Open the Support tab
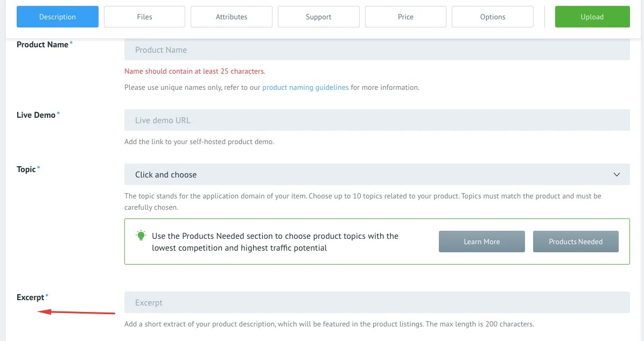 (318, 17)
